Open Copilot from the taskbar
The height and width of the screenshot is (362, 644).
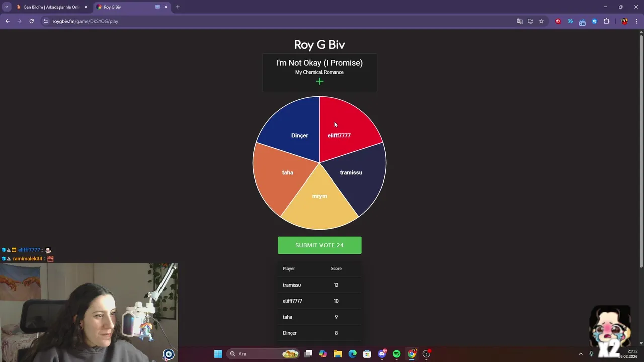pos(323,354)
